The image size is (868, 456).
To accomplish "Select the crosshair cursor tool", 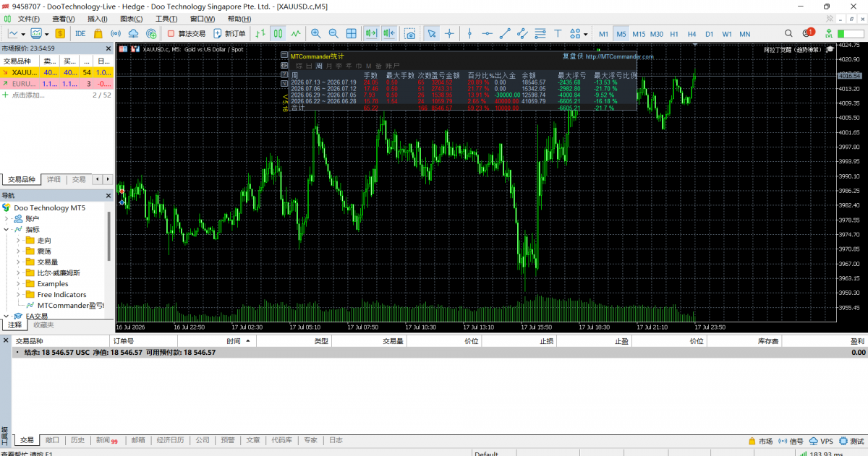I will point(449,33).
